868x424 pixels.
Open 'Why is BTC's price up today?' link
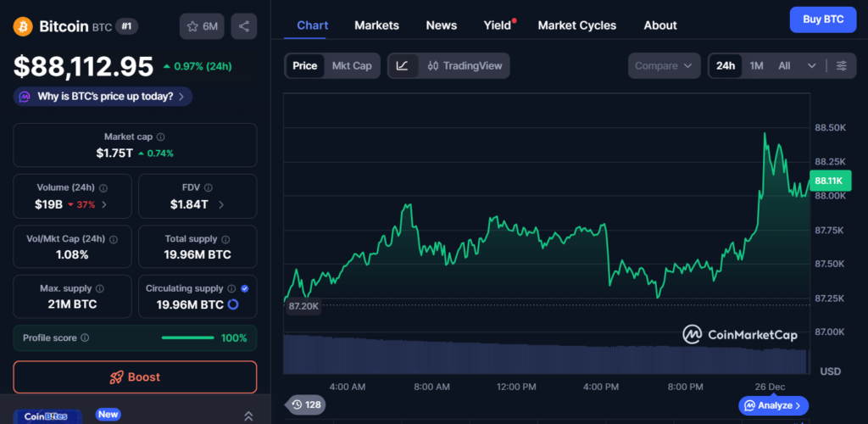103,97
